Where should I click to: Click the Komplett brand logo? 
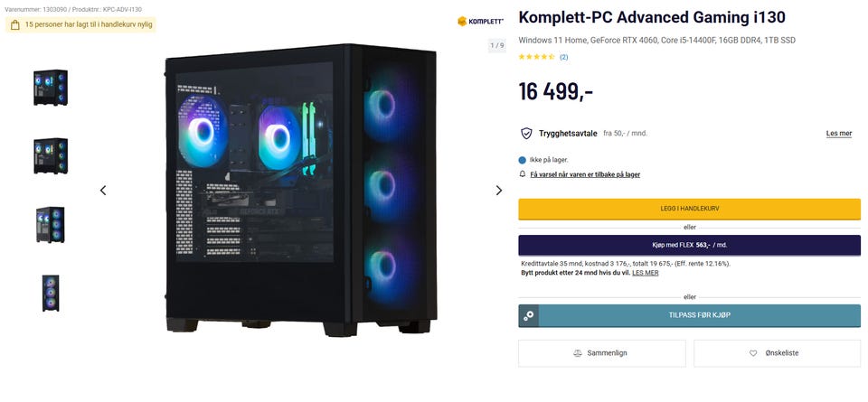pos(480,22)
